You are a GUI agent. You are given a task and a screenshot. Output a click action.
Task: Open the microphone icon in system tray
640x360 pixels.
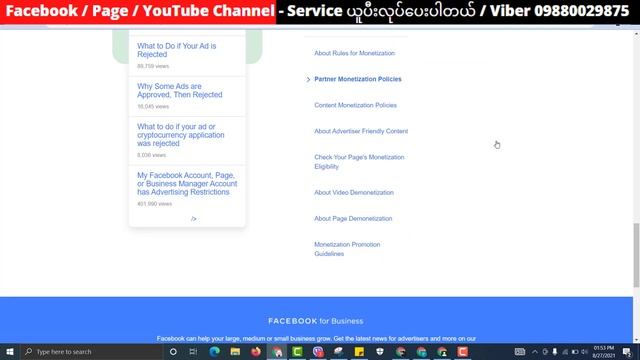point(555,352)
